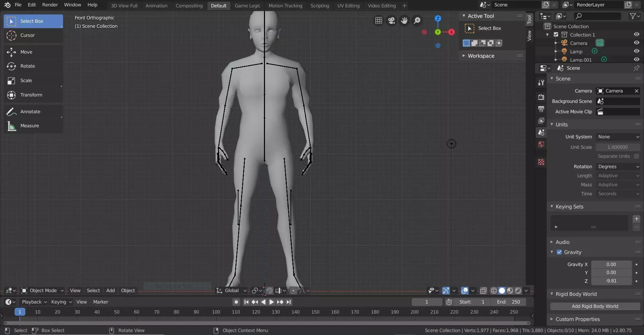Toggle X-ray display mode

tap(483, 291)
